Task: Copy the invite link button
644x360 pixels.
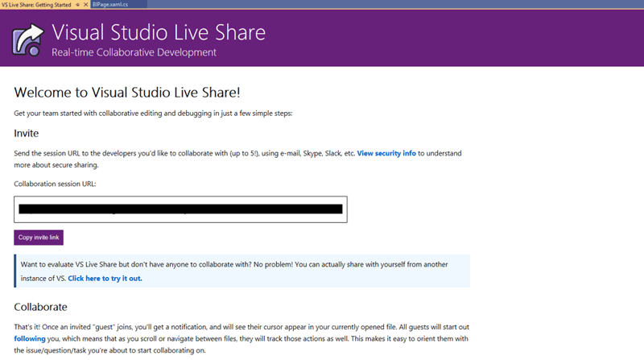Action: tap(39, 238)
